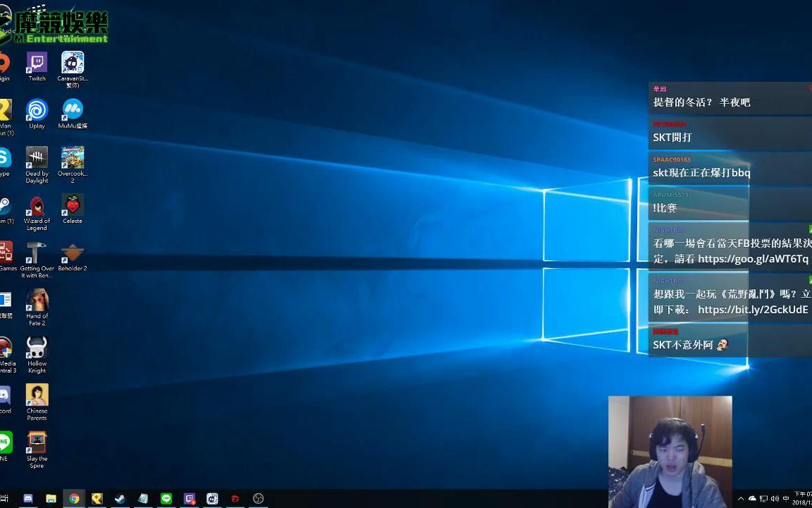The height and width of the screenshot is (508, 812).
Task: Open Getting Over It with Bennett shortcut
Action: tap(37, 260)
